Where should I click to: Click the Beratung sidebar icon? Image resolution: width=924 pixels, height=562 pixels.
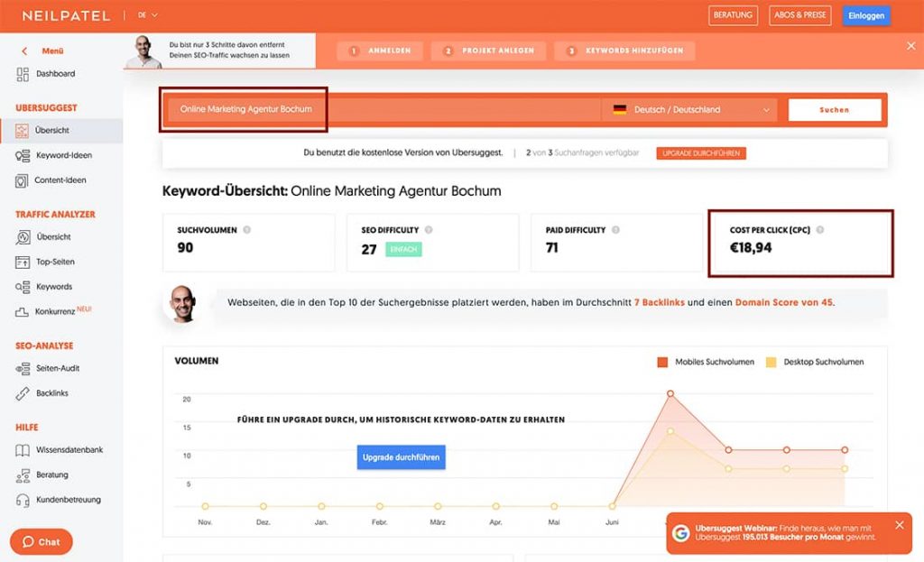[23, 475]
